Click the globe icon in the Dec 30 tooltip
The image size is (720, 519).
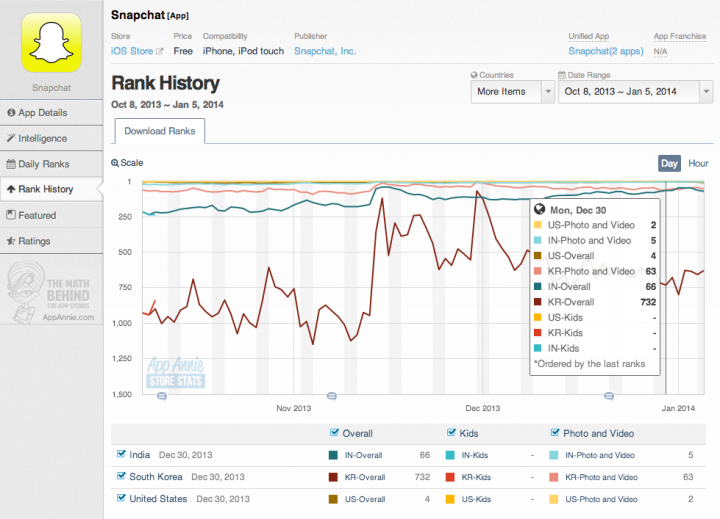point(539,210)
